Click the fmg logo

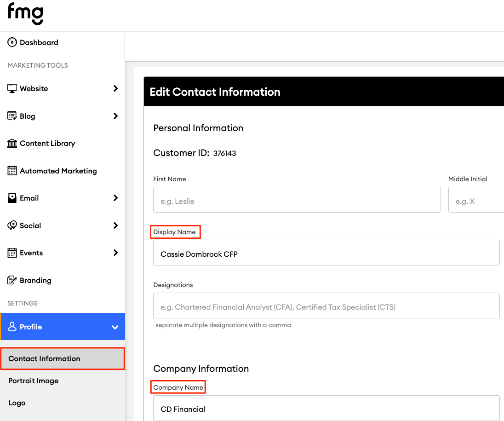[25, 14]
